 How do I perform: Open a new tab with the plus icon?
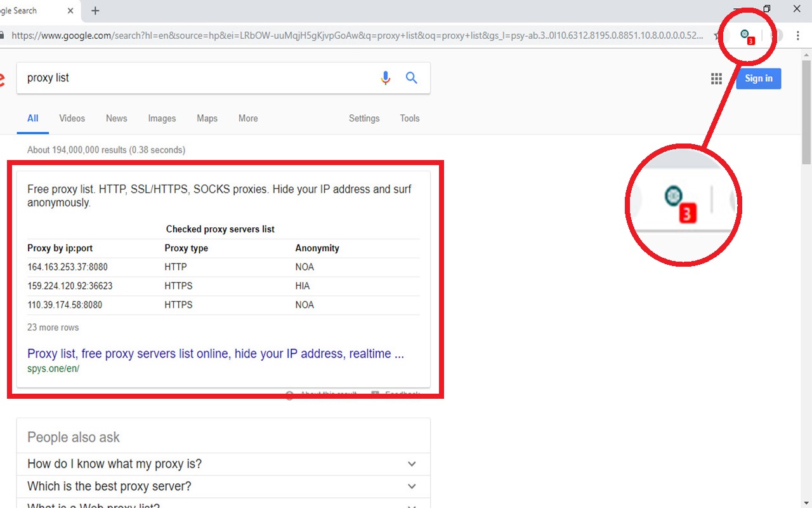coord(95,10)
